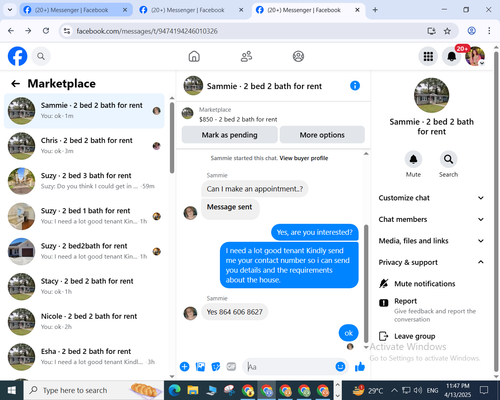Collapse the Privacy & support section
This screenshot has height=400, width=500.
pyautogui.click(x=431, y=262)
